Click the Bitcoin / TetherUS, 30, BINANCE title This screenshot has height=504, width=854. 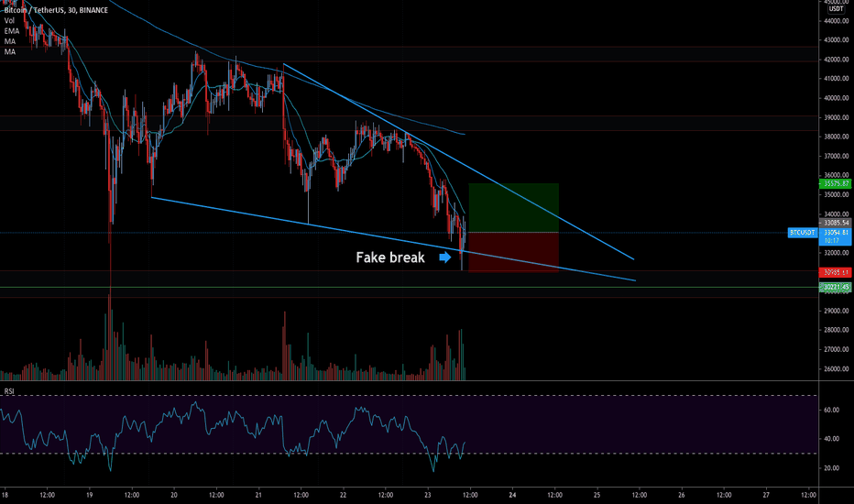pyautogui.click(x=56, y=10)
